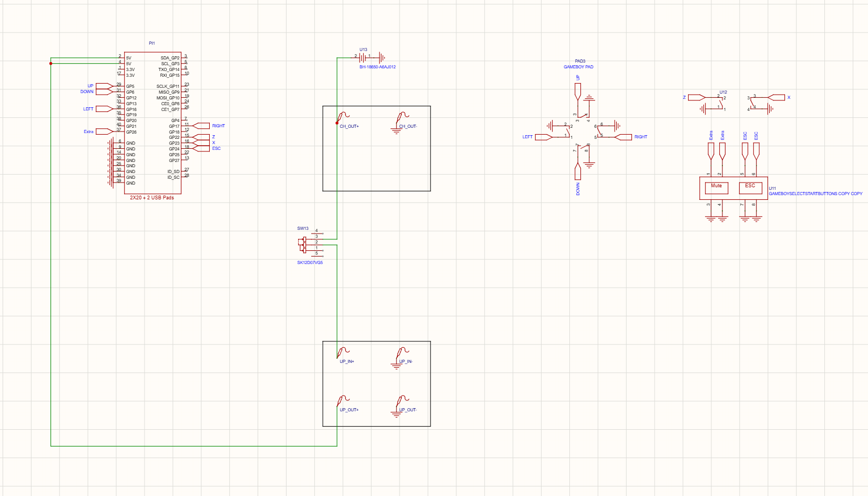Click the ESC button in U11
Image resolution: width=868 pixels, height=496 pixels.
coord(750,188)
